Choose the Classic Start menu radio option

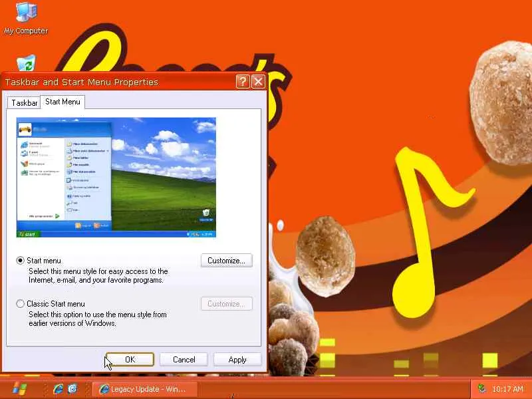21,303
